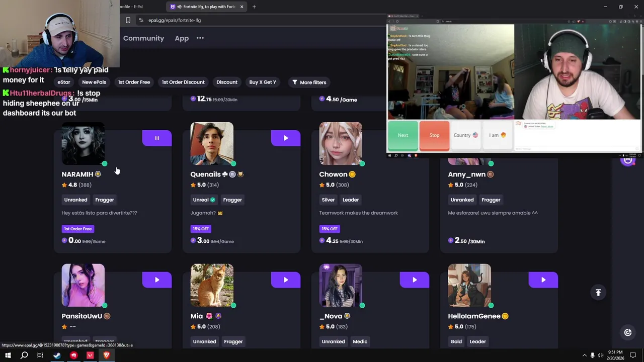The width and height of the screenshot is (644, 362).
Task: Open PansitoUwU's profile picture
Action: pyautogui.click(x=83, y=285)
